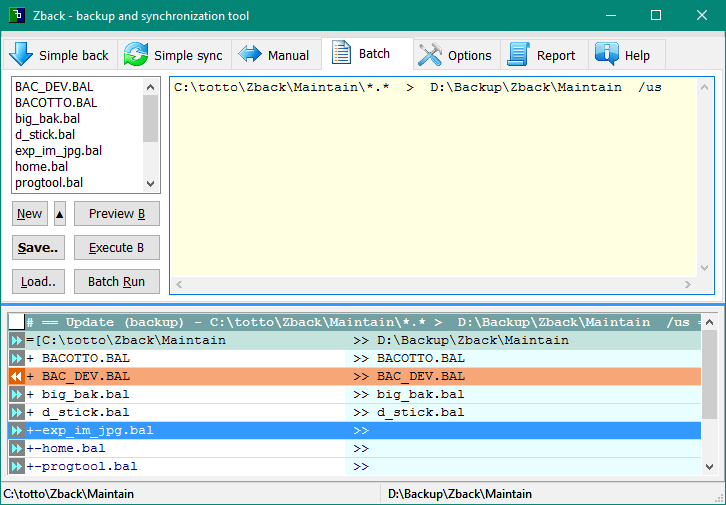Click direction arrow icon on progtool.bal row

(x=17, y=467)
